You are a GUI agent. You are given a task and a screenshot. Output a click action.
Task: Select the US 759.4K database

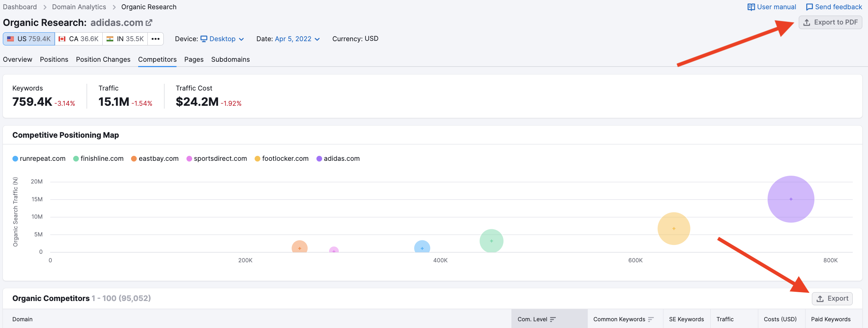[29, 39]
